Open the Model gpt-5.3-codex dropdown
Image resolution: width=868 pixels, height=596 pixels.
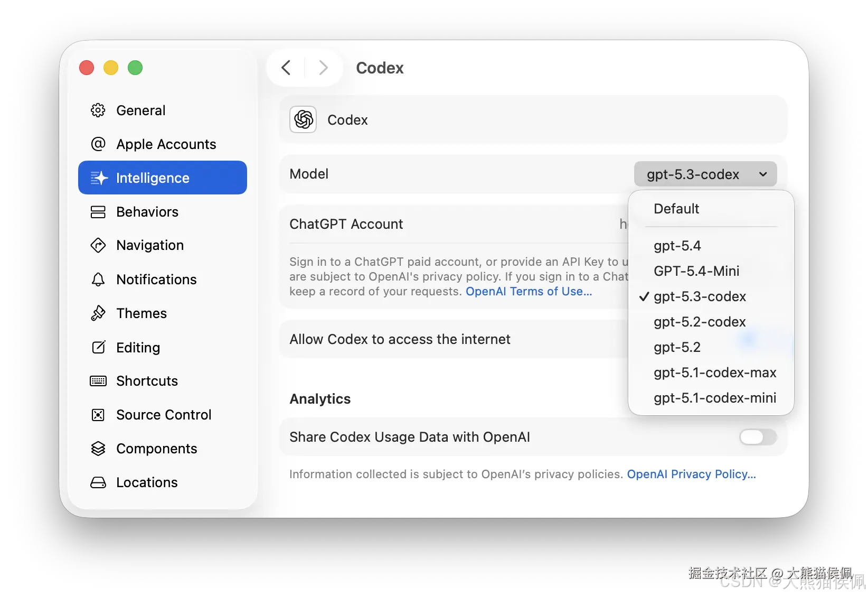click(x=705, y=174)
